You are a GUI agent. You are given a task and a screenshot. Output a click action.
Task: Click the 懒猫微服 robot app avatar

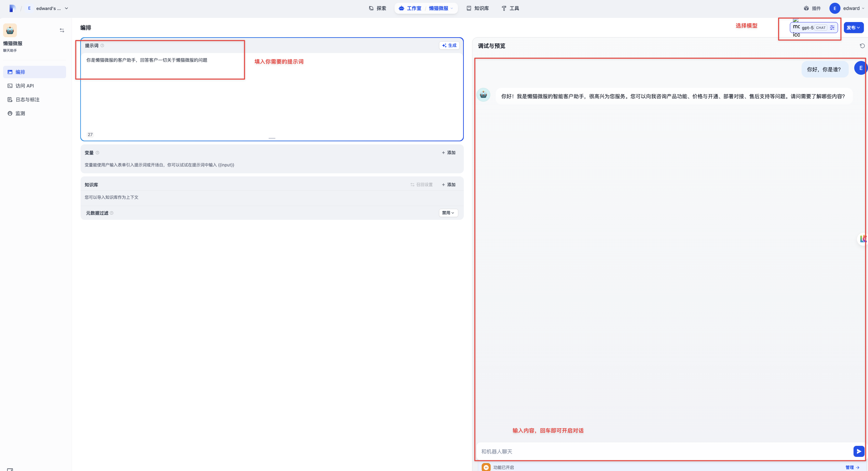(x=10, y=30)
